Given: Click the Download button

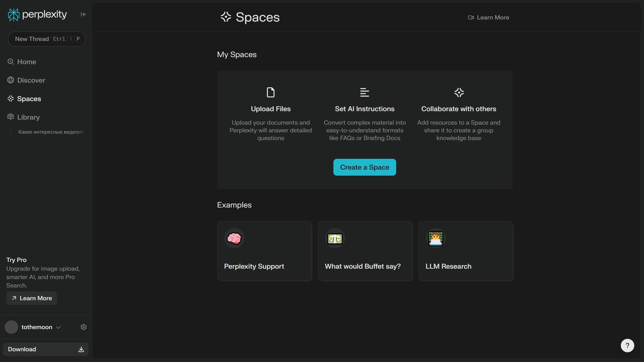Looking at the screenshot, I should point(46,349).
